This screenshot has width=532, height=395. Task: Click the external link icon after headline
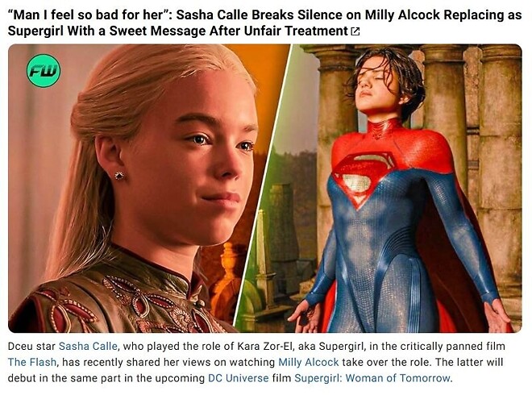click(355, 31)
